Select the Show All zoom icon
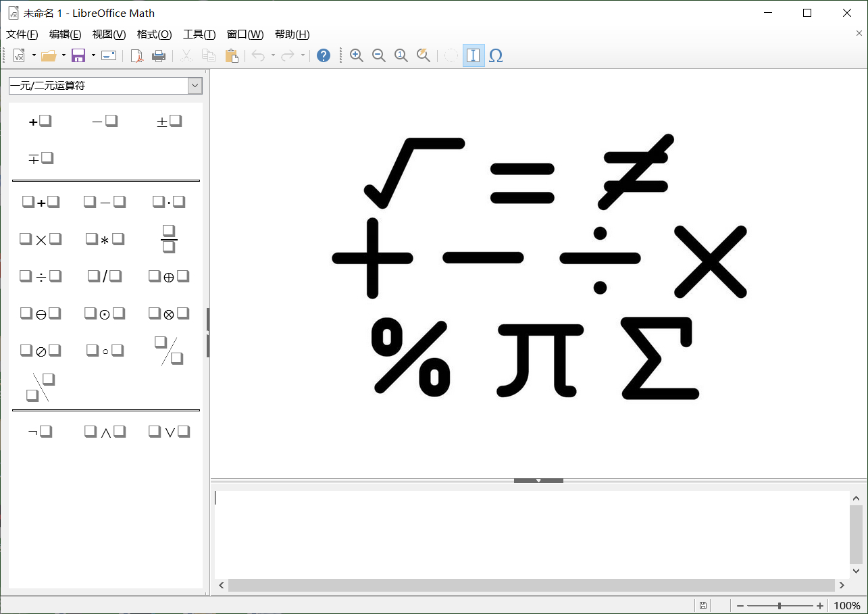 (x=424, y=55)
